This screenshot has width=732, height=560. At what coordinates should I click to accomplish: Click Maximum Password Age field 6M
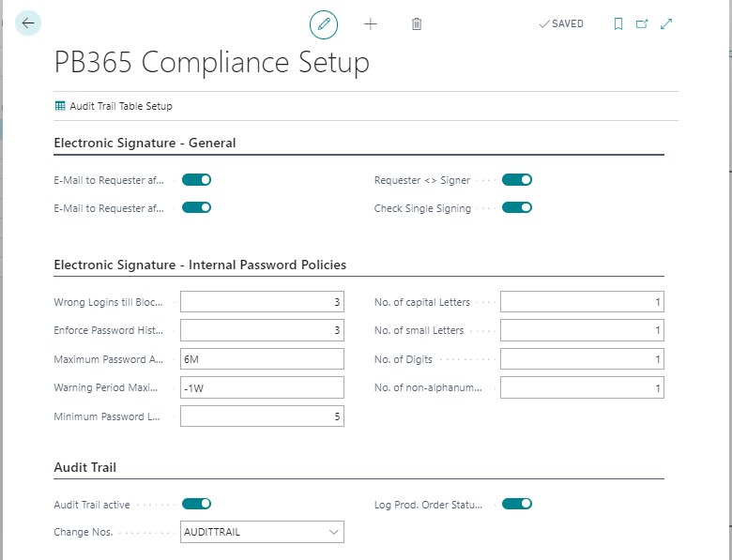[262, 359]
